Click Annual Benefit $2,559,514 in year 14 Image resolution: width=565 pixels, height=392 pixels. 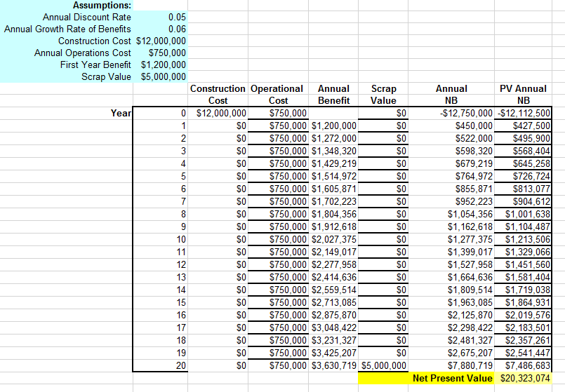(x=333, y=290)
